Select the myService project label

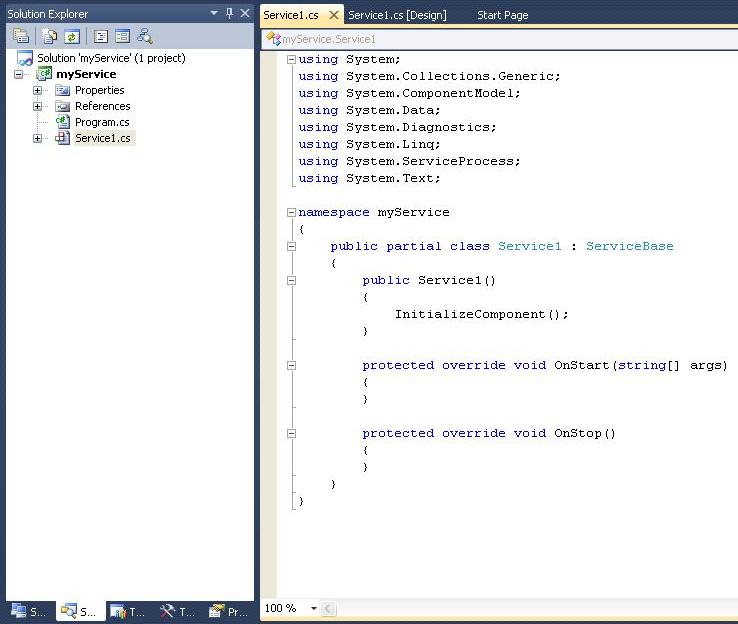[x=86, y=74]
